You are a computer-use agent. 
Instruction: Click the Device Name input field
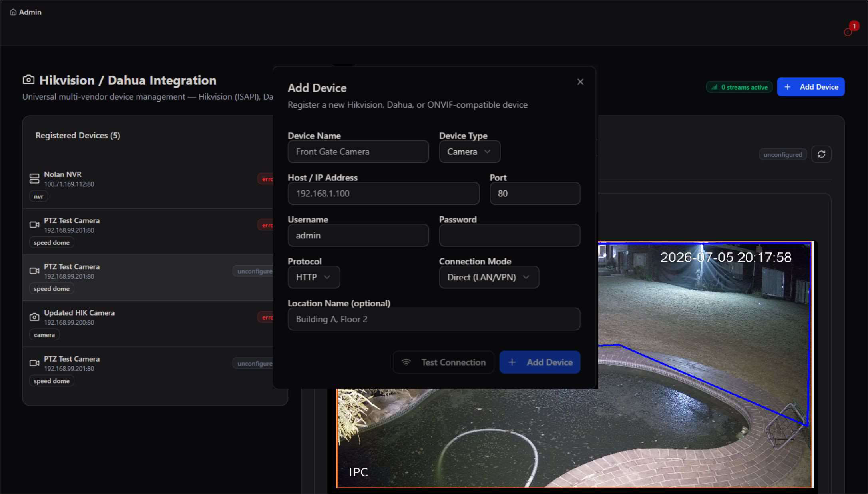(358, 152)
